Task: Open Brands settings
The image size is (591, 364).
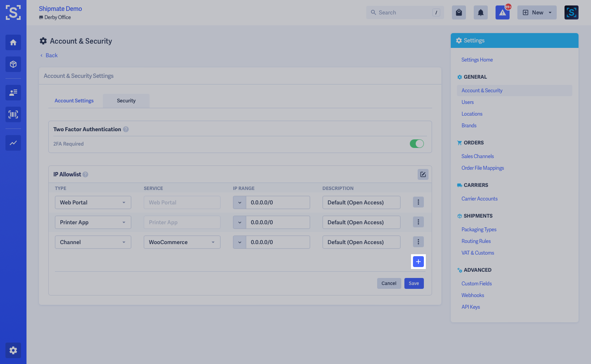Action: [x=469, y=126]
